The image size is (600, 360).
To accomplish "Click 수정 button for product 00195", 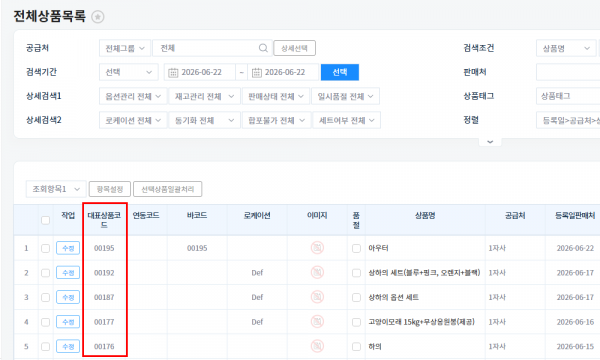I will pos(68,248).
